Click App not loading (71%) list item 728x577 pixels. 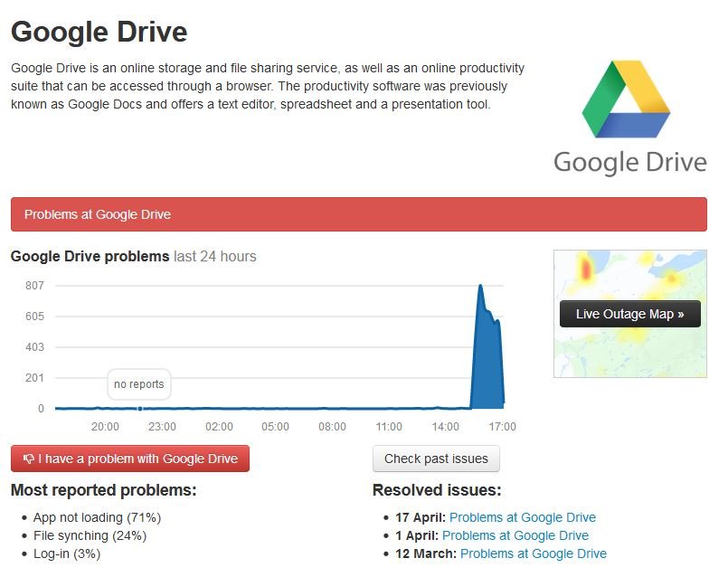97,517
